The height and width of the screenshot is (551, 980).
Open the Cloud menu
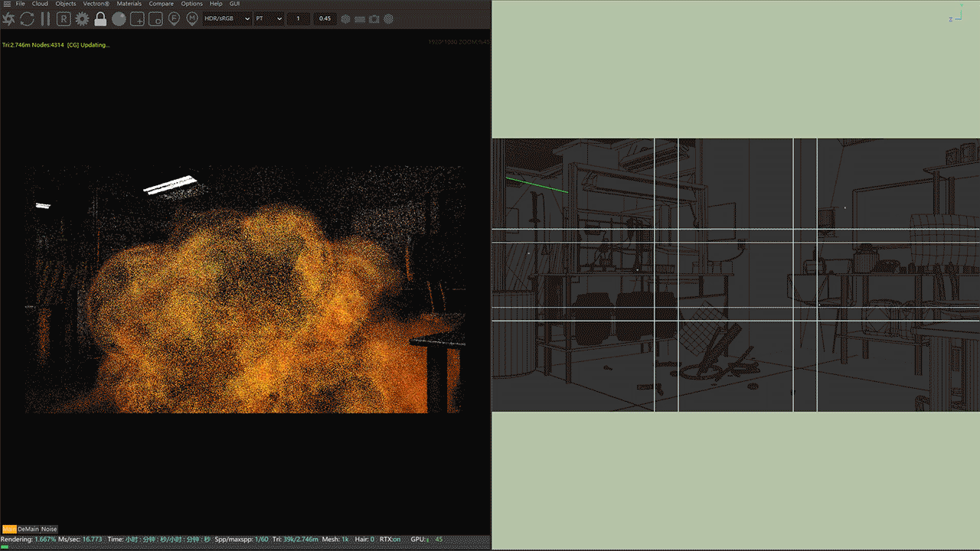(x=40, y=4)
